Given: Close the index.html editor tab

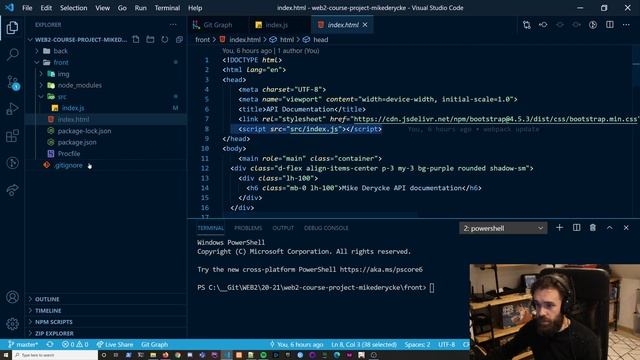Looking at the screenshot, I should click(x=365, y=25).
